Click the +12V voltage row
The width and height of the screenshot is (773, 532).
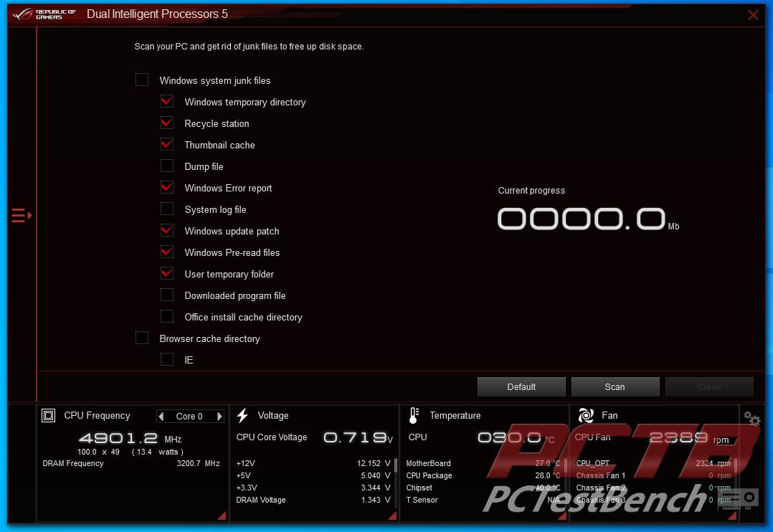pos(313,463)
